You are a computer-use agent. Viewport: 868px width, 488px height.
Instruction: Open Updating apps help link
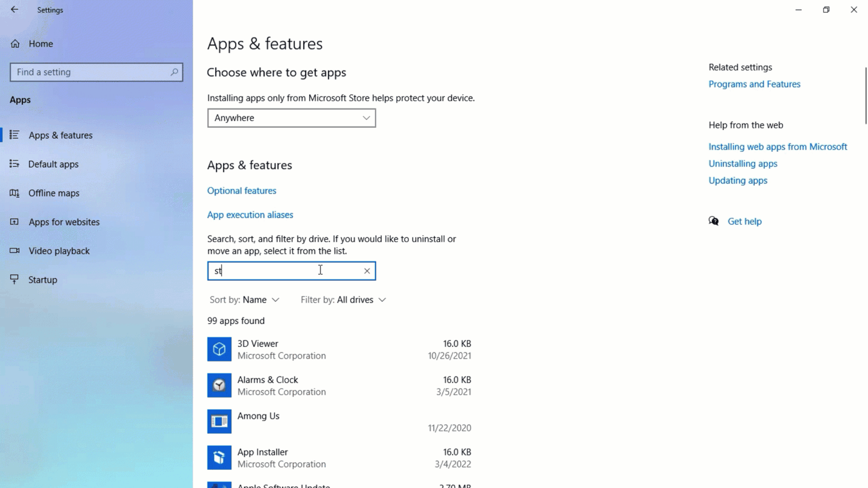[738, 180]
